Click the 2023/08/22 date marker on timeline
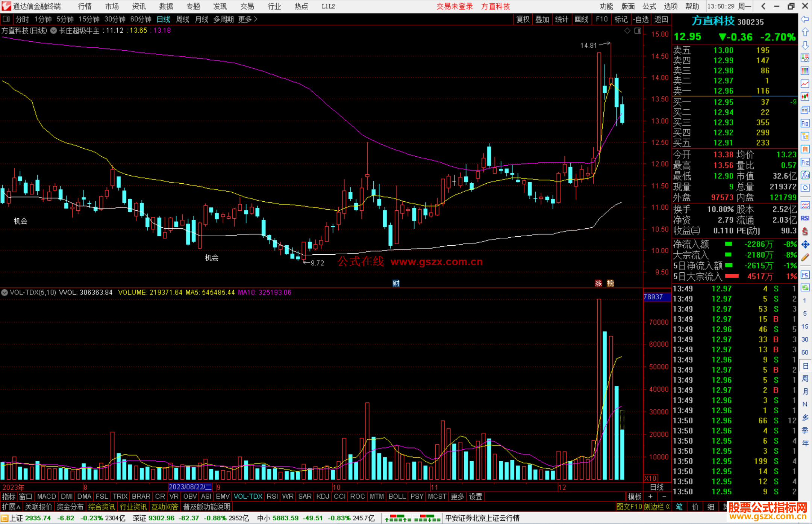This screenshot has width=812, height=524. [190, 487]
